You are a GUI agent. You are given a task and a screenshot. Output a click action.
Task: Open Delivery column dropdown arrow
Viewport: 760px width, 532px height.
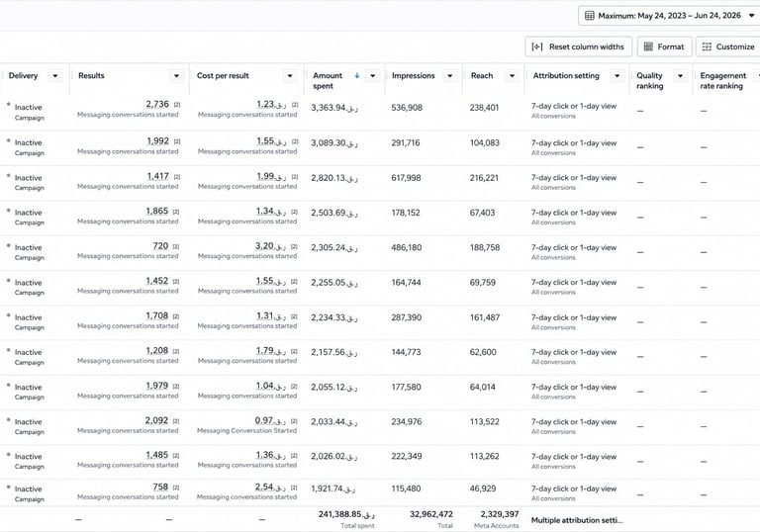(x=55, y=76)
